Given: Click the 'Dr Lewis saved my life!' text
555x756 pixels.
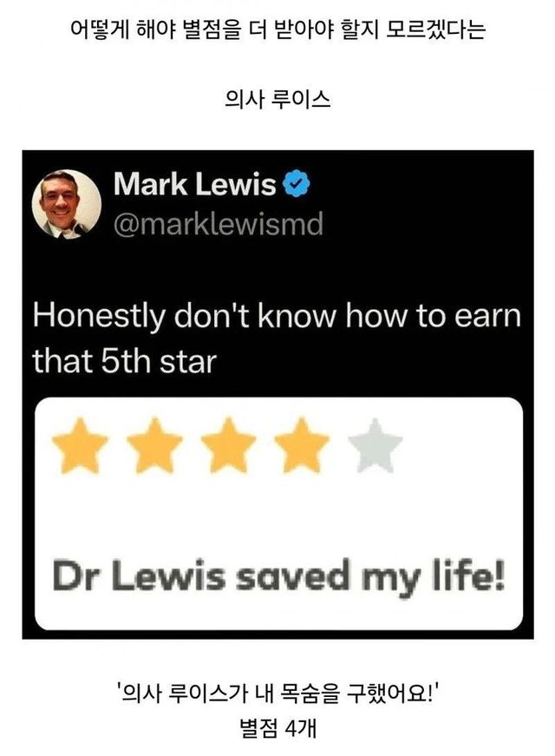Looking at the screenshot, I should click(x=279, y=576).
